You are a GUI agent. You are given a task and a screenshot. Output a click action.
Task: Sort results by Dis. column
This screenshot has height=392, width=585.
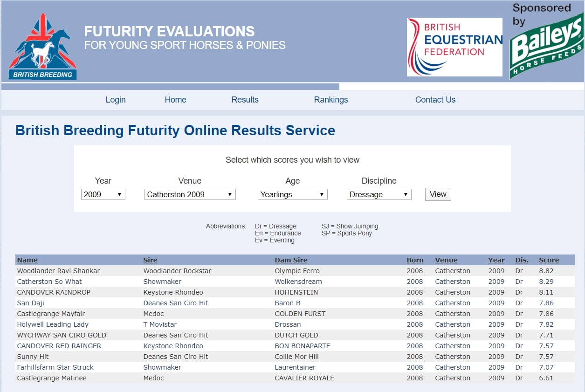[522, 260]
